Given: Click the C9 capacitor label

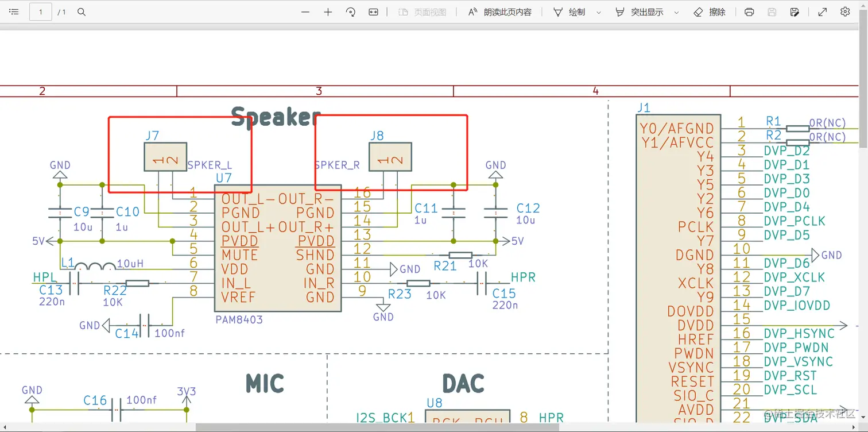Looking at the screenshot, I should pyautogui.click(x=82, y=212).
